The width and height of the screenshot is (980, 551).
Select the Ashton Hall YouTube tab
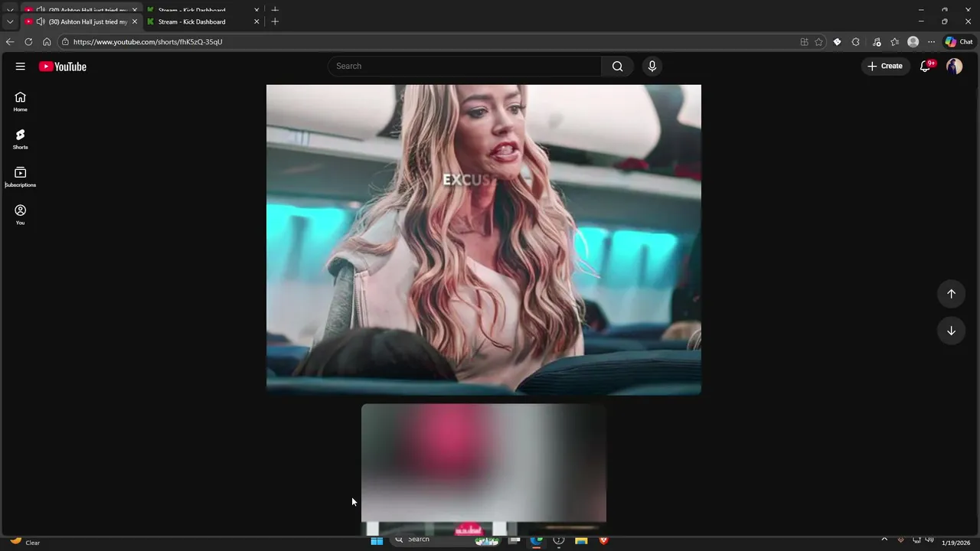pos(82,21)
